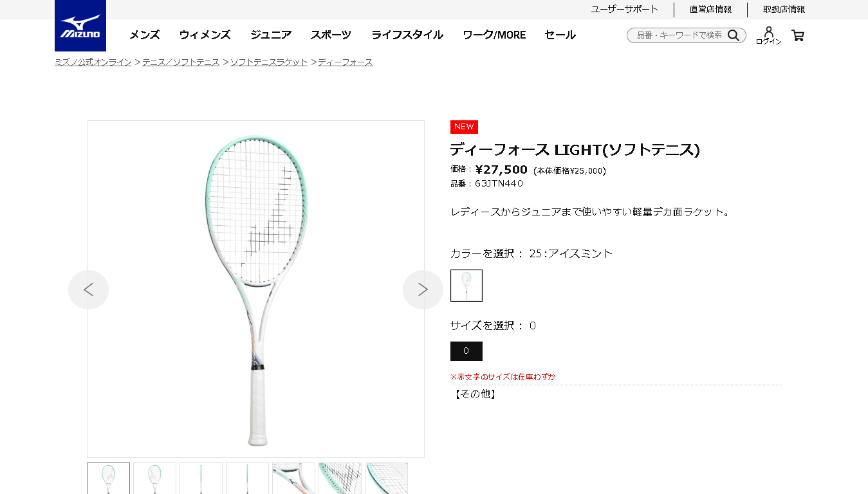Click the アイスミント color thumbnail icon
This screenshot has width=868, height=494.
click(x=466, y=285)
